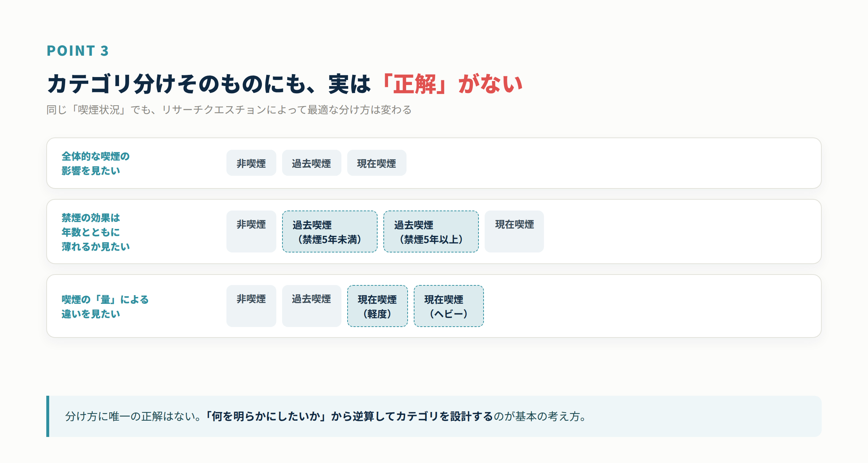868x463 pixels.
Task: Click 現在喫煙 chip in 禁煙の効果 row
Action: (x=514, y=231)
